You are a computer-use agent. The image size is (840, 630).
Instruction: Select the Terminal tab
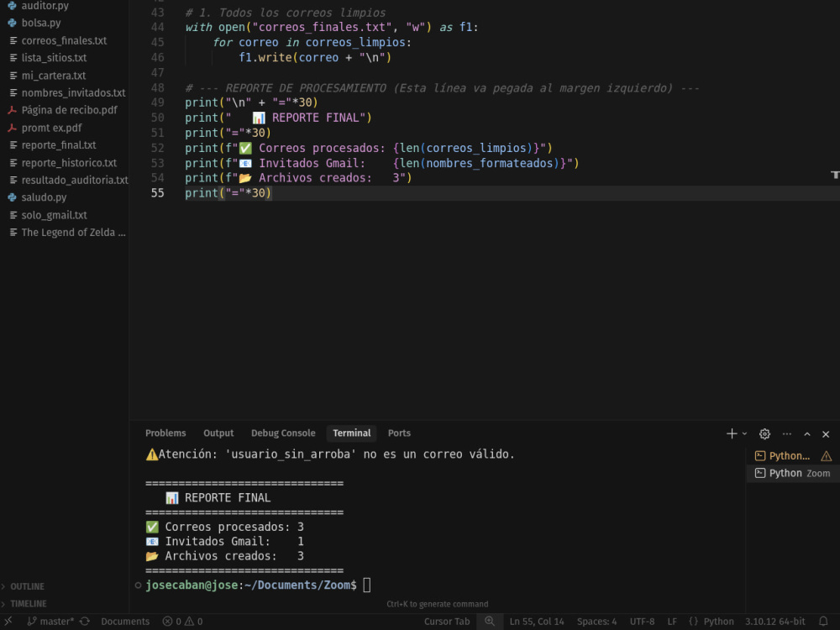[352, 433]
